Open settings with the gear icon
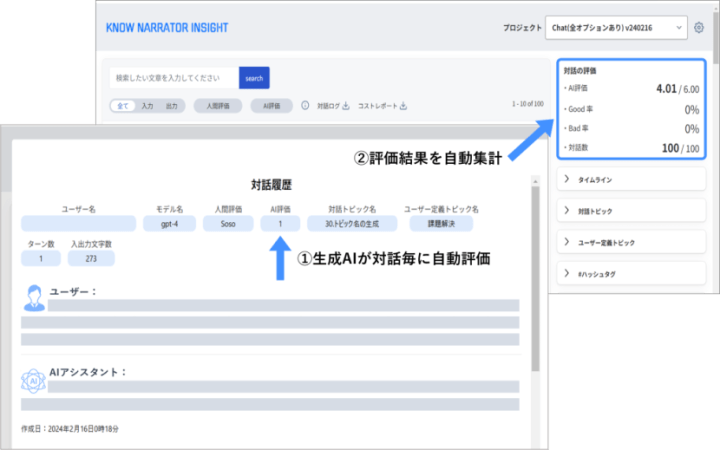The width and height of the screenshot is (720, 450). point(699,27)
